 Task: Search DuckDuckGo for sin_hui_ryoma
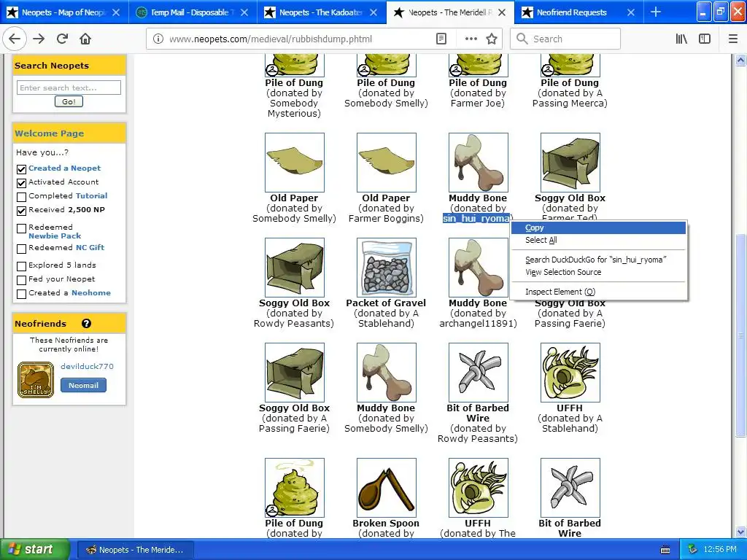pyautogui.click(x=599, y=260)
